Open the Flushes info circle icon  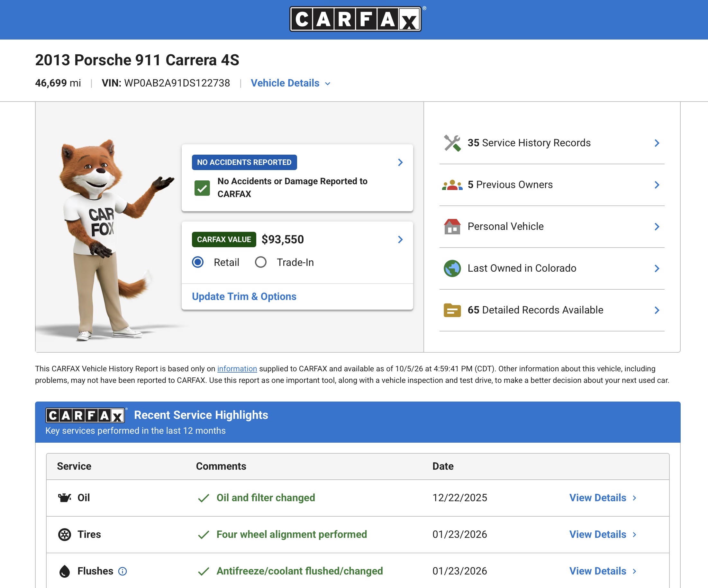[x=123, y=571]
